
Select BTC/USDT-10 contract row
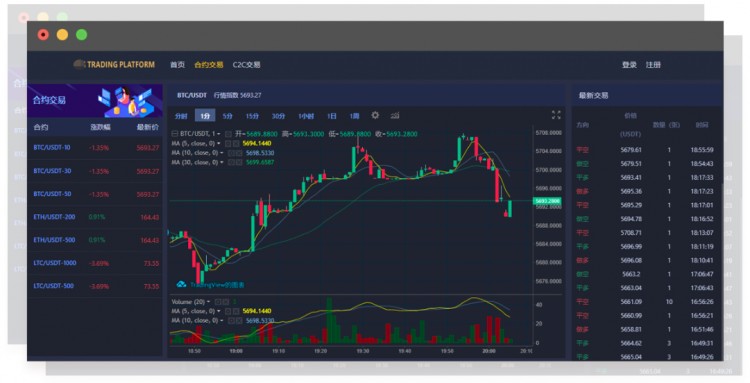point(95,148)
